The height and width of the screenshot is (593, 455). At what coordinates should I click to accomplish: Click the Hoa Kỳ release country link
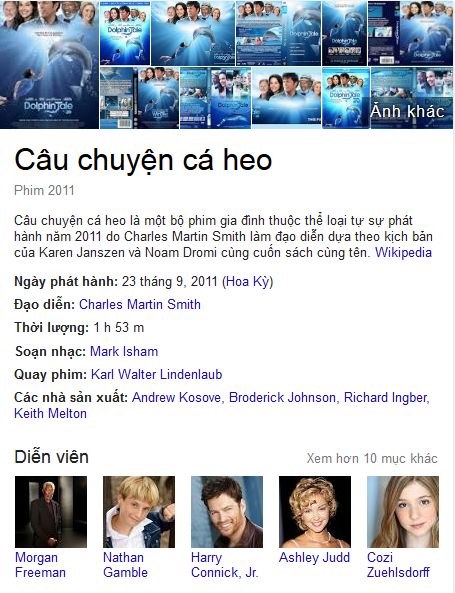click(x=248, y=282)
